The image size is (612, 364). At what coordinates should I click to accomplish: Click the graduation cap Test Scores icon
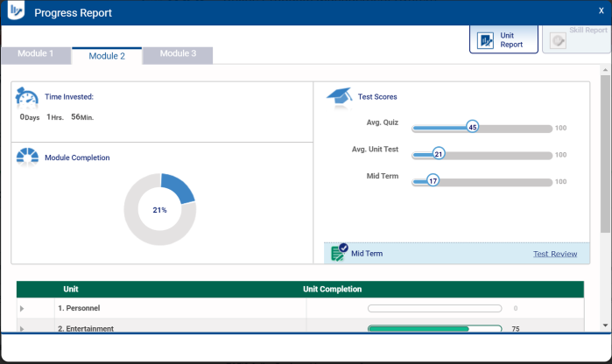point(339,96)
